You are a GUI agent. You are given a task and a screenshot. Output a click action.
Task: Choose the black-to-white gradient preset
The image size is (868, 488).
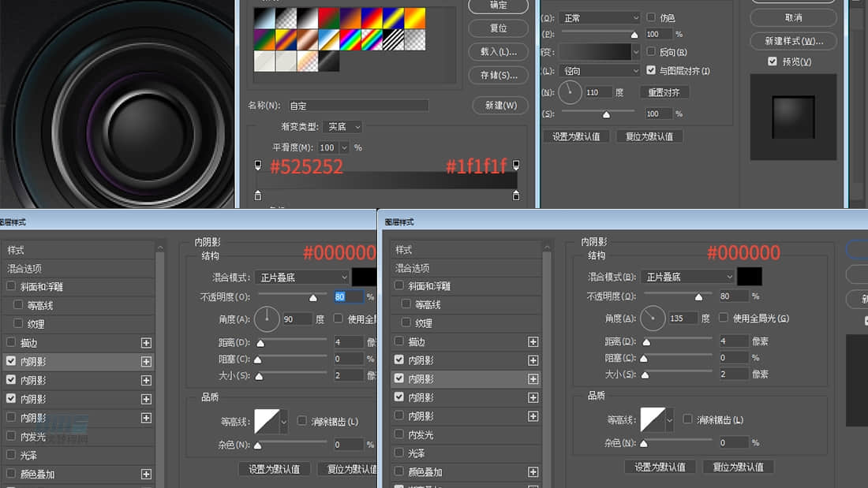click(307, 18)
